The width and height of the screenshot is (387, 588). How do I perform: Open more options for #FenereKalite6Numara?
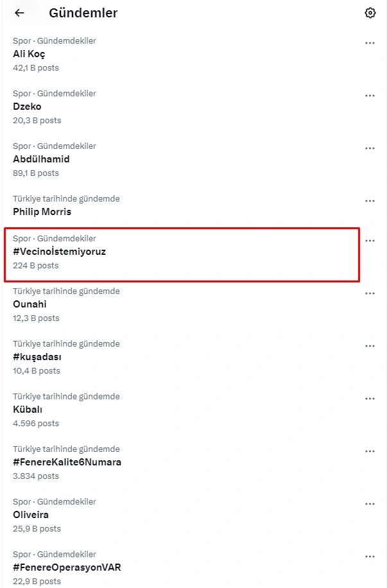click(370, 451)
